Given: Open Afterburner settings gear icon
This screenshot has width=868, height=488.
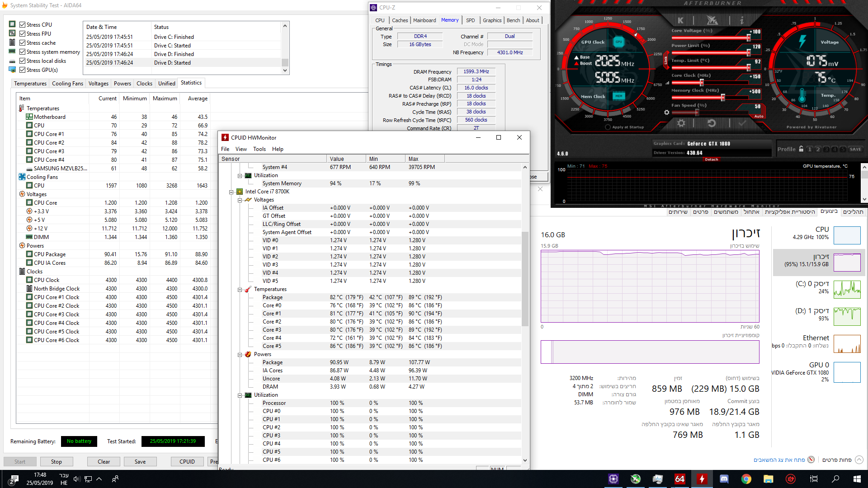Looking at the screenshot, I should pos(681,123).
